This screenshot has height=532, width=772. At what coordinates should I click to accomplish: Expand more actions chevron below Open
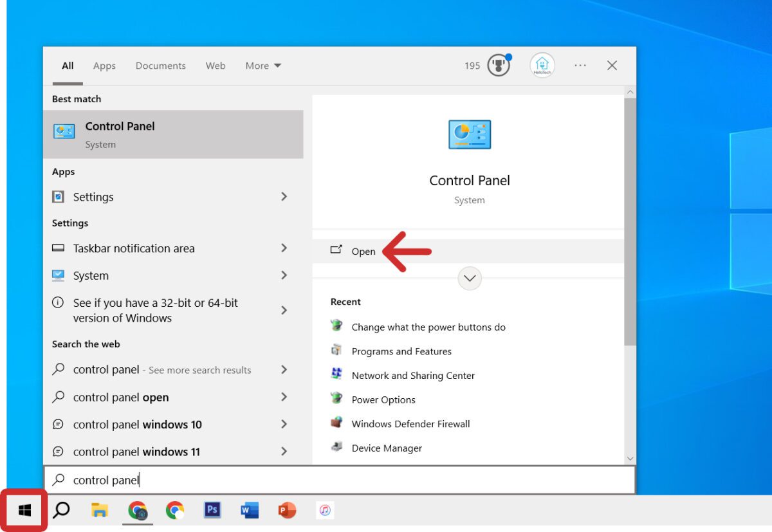(469, 279)
